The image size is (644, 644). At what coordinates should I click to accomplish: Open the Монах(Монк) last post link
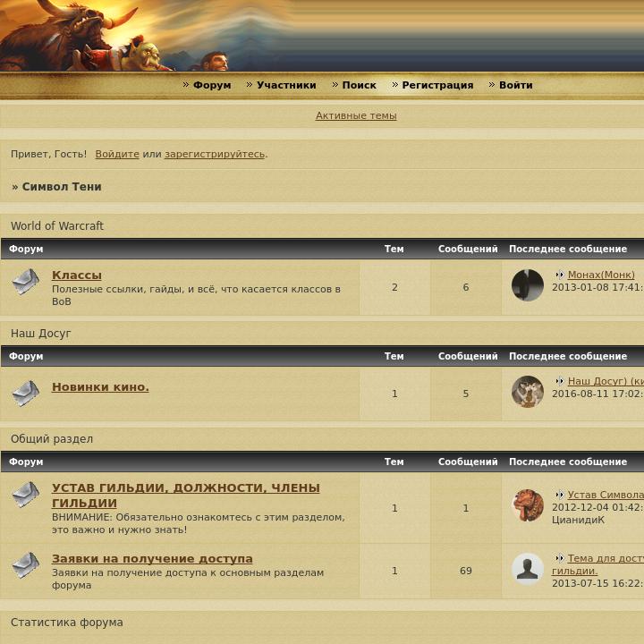coord(601,275)
